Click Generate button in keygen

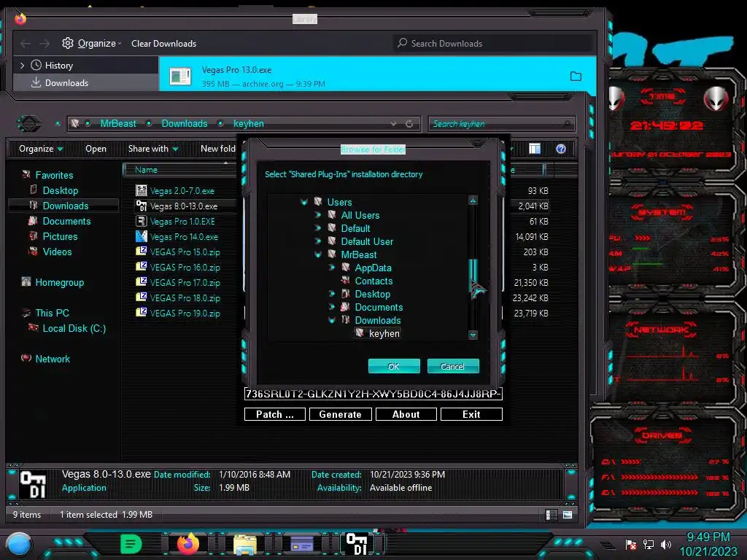tap(340, 414)
